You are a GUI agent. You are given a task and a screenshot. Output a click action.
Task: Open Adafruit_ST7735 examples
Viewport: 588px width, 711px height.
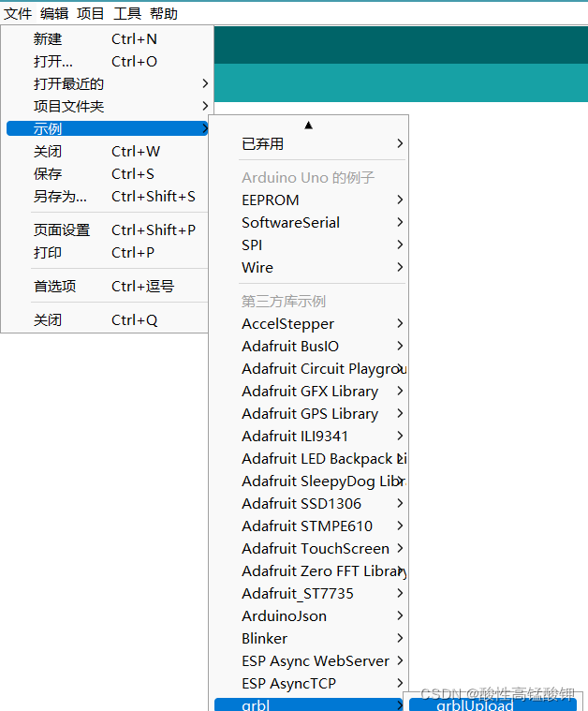pos(310,593)
